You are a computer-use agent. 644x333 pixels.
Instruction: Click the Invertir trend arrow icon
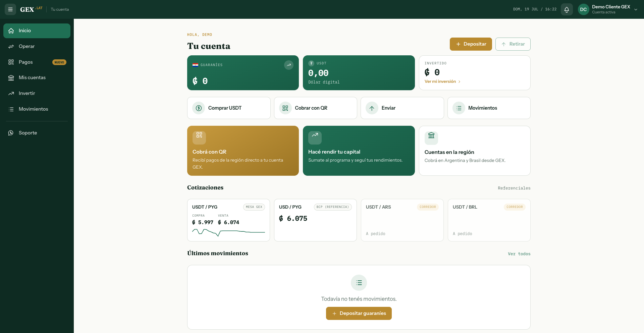click(11, 93)
